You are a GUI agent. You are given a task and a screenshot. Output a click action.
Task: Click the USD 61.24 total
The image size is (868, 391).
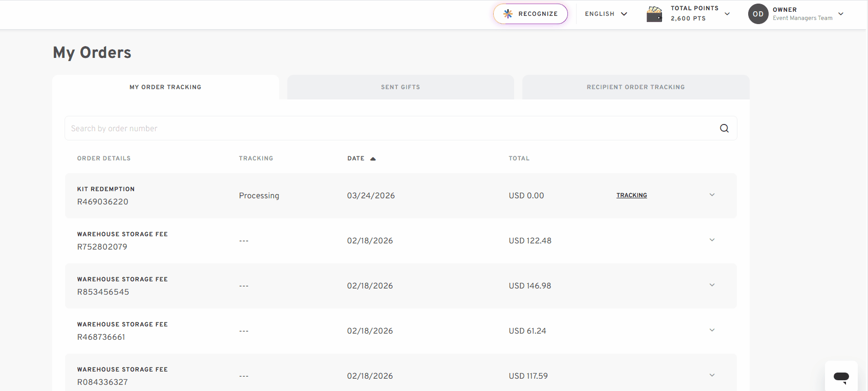pyautogui.click(x=527, y=331)
